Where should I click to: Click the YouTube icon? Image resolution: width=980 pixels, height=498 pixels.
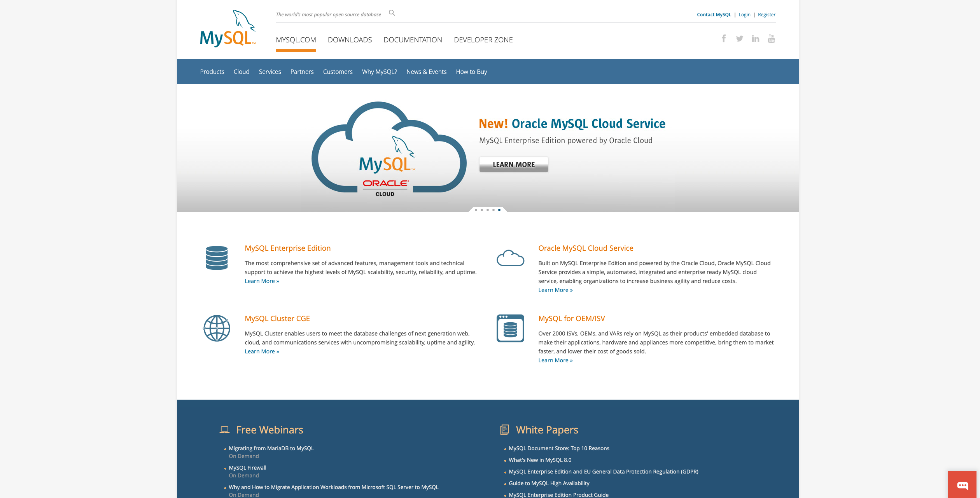[771, 38]
